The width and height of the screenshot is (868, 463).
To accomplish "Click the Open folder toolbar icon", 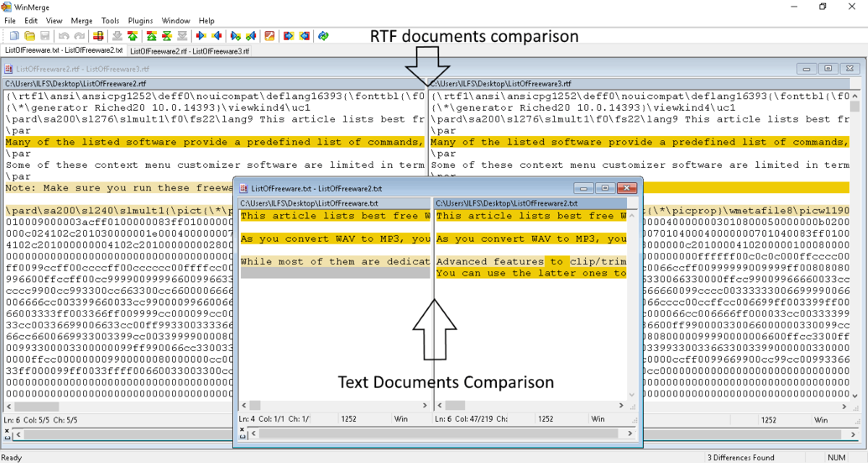I will pyautogui.click(x=30, y=35).
